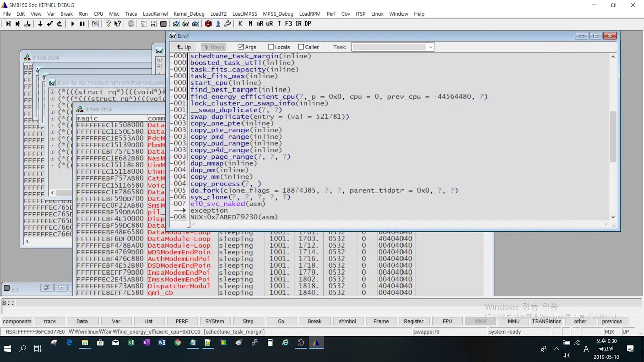Click the PERF softkey button
Screen dimensions: 644x362
tap(182, 321)
